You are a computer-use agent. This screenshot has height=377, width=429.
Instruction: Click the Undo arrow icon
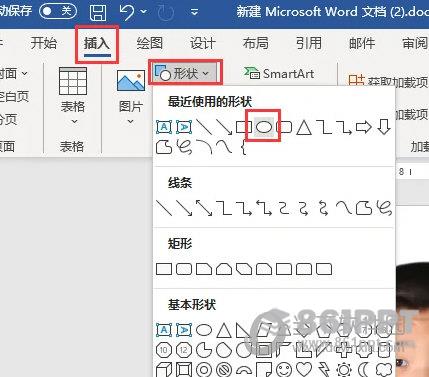(127, 12)
